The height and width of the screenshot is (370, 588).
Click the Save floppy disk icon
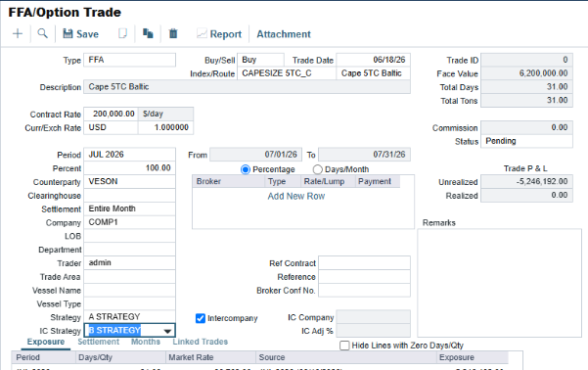tap(68, 34)
